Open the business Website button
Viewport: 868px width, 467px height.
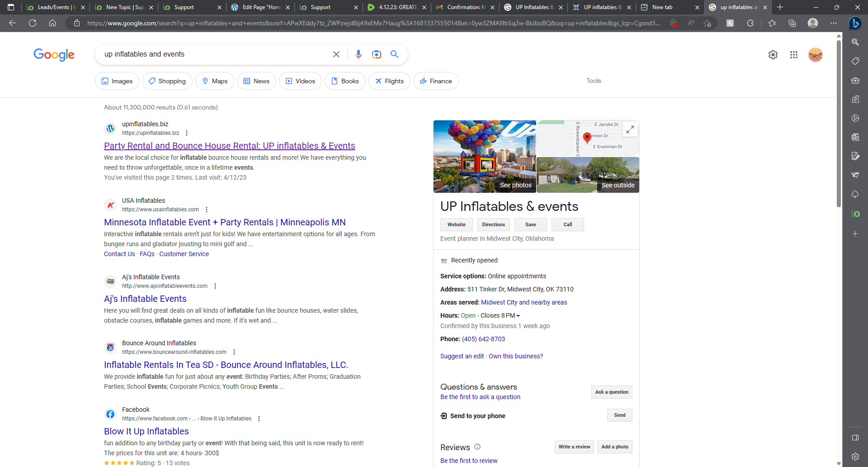coord(457,225)
